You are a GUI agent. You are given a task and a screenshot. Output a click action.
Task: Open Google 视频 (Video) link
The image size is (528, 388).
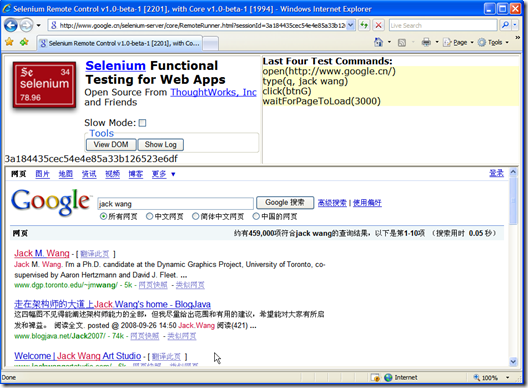click(112, 174)
